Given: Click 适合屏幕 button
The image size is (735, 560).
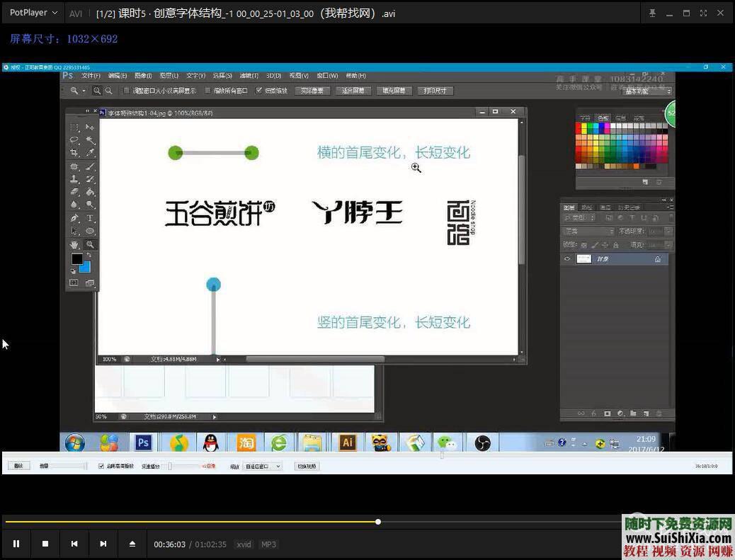Looking at the screenshot, I should coord(353,91).
